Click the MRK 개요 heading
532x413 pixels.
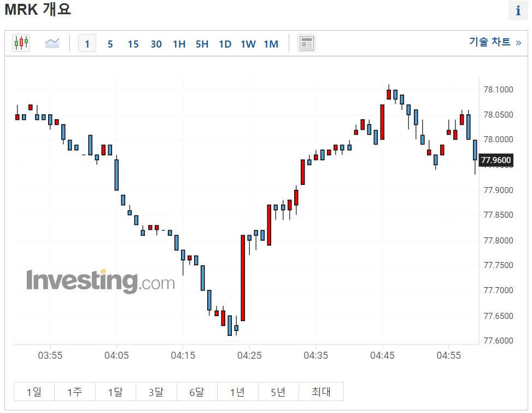[x=38, y=9]
